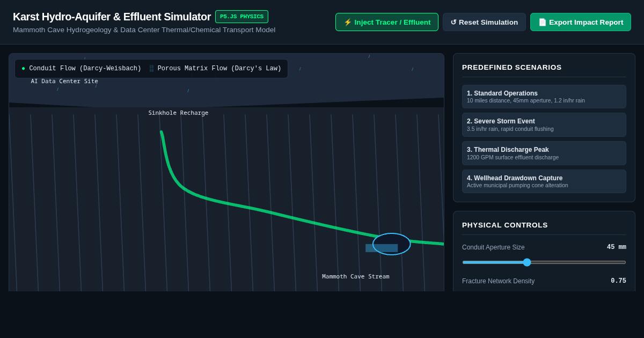Screen dimensions: 644x338
Task: Choose the Thermal Discharge Peak scenario
Action: [544, 153]
